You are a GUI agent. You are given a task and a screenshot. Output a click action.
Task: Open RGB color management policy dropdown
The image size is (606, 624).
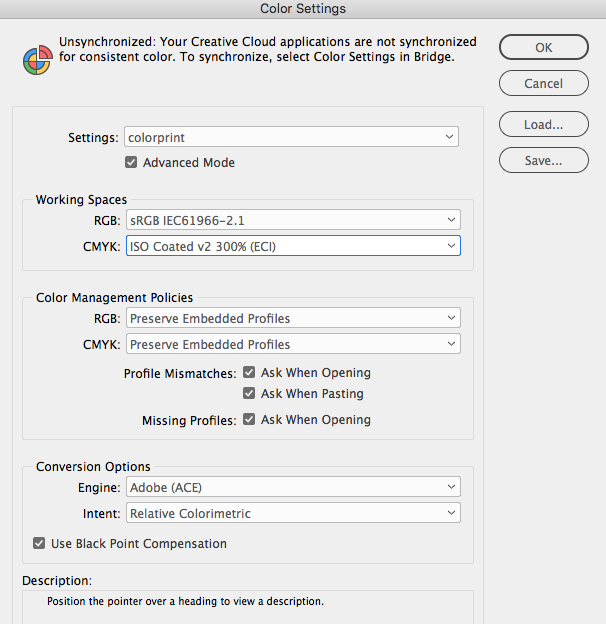pos(293,319)
